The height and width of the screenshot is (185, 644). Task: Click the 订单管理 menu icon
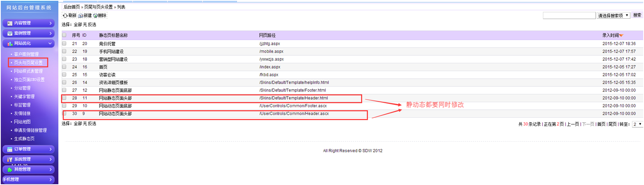10,149
